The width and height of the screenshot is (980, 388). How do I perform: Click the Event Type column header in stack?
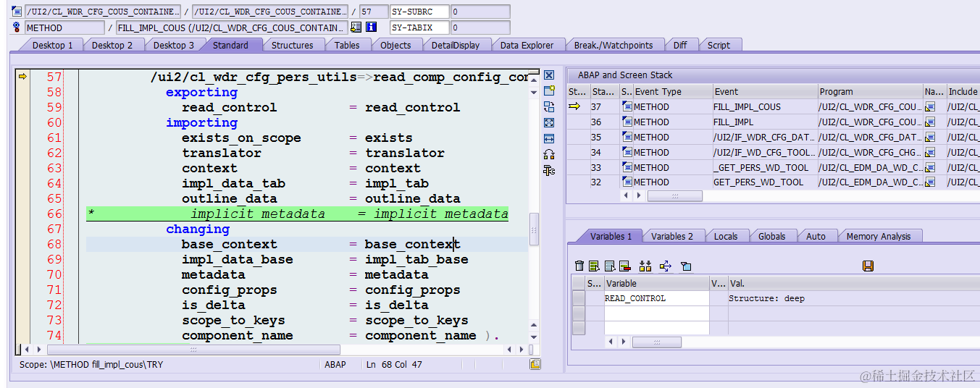[672, 91]
